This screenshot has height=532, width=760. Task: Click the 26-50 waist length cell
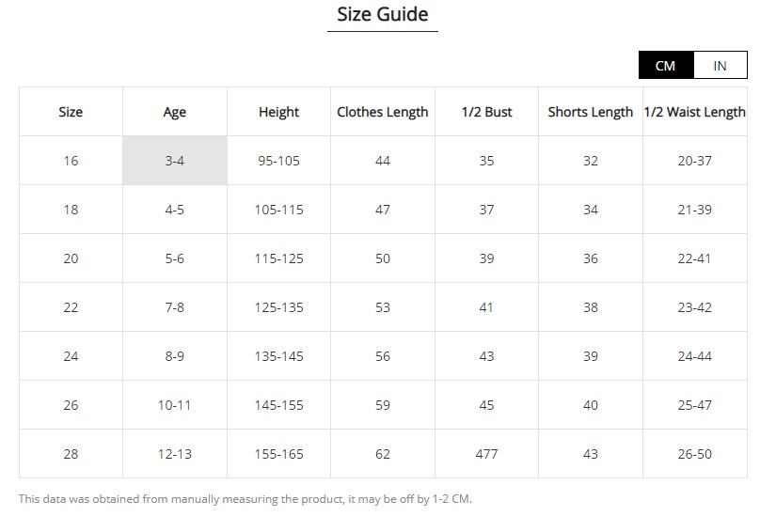pos(695,454)
